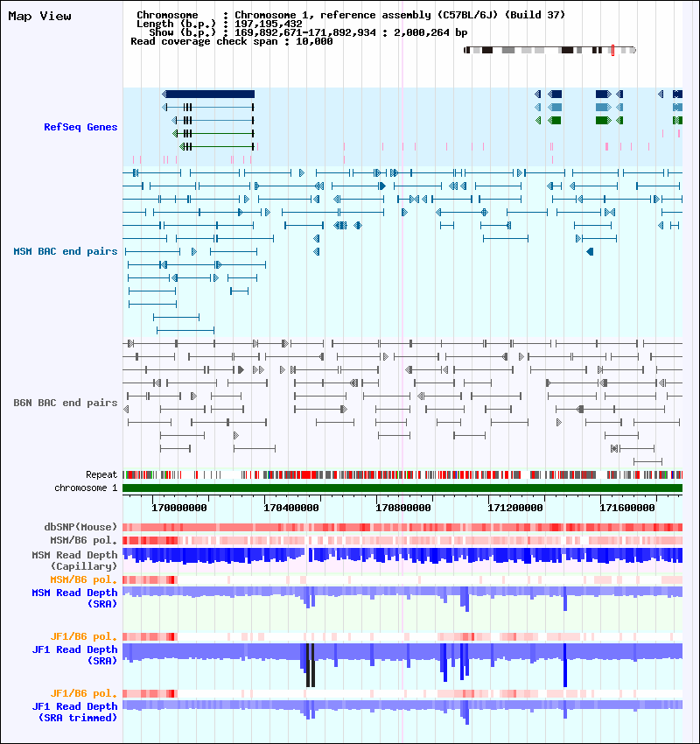Screen dimensions: 700x744
Task: Click the Read coverage check span text
Action: (232, 42)
